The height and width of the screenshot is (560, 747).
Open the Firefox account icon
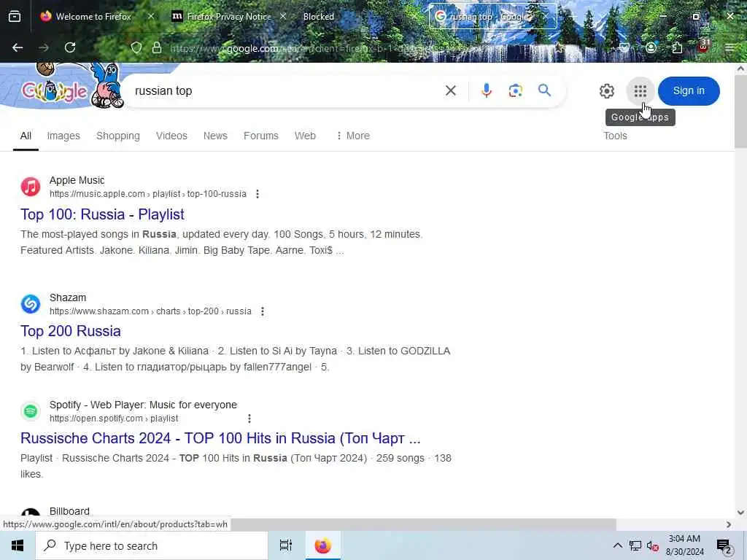[x=651, y=47]
